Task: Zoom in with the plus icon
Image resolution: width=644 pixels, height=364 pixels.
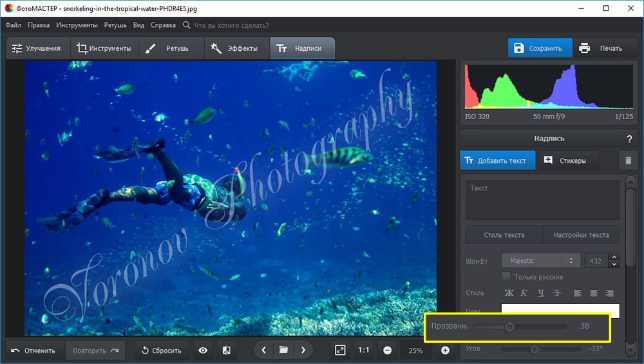Action: (445, 350)
